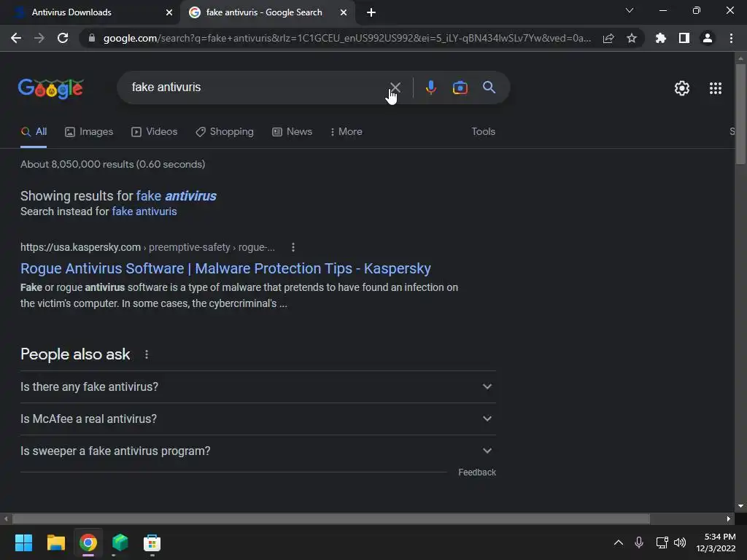Click the vertical scrollbar thumb

click(740, 113)
